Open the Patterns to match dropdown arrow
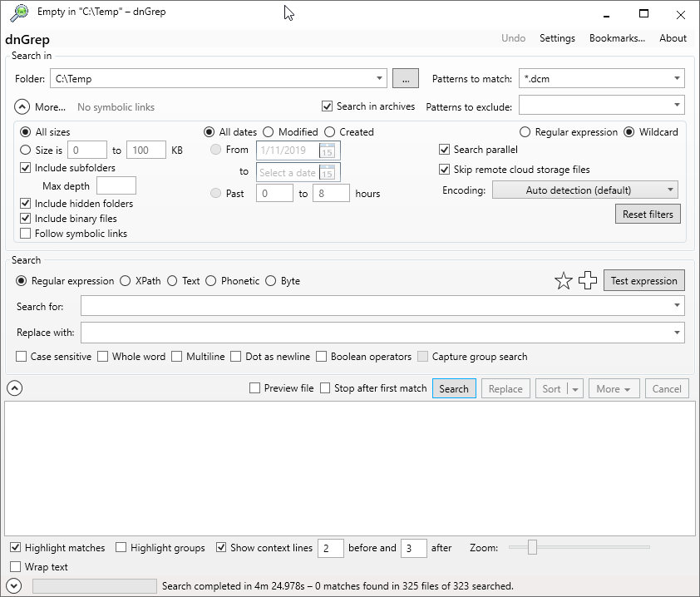Viewport: 700px width, 597px height. coord(678,77)
